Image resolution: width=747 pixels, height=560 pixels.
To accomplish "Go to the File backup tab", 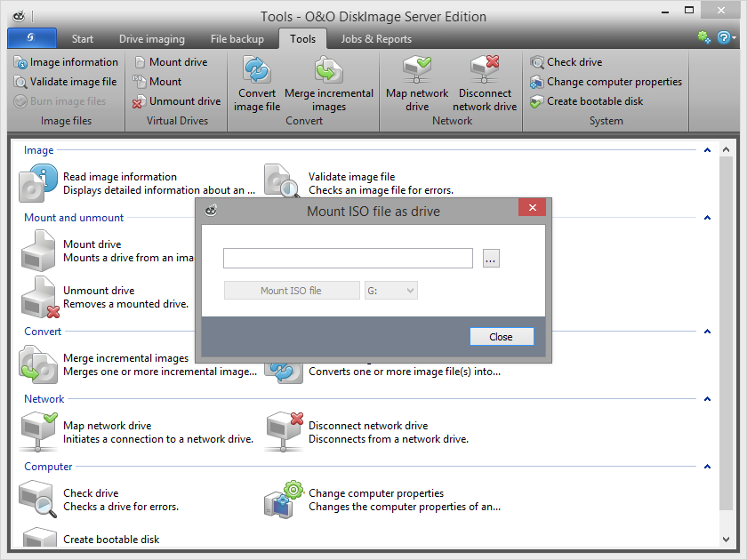I will pyautogui.click(x=237, y=38).
